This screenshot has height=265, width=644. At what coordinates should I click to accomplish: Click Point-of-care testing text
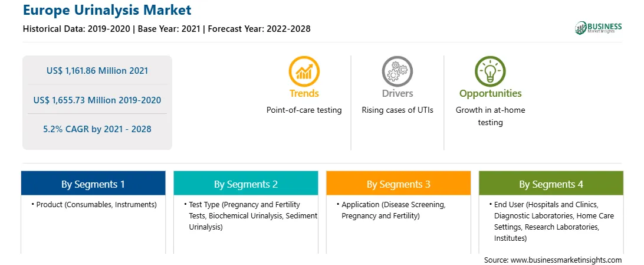pyautogui.click(x=304, y=110)
